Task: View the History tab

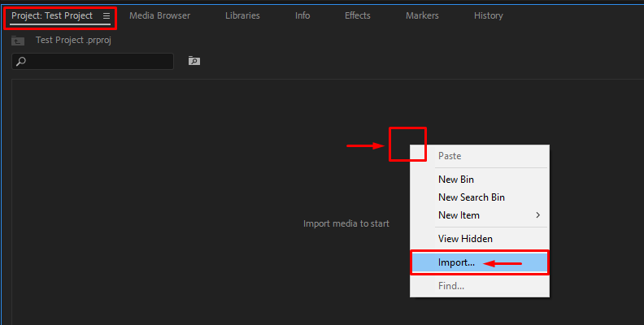Action: 488,15
